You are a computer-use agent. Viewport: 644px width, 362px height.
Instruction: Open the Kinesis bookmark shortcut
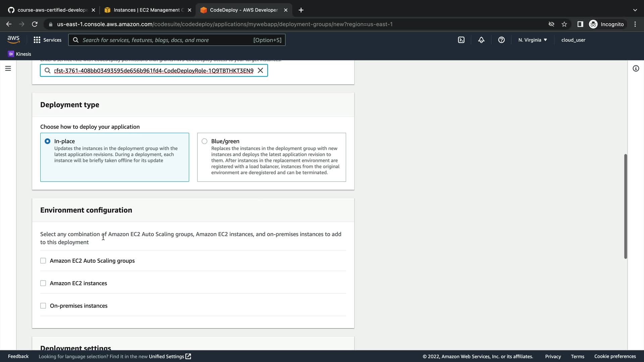pyautogui.click(x=19, y=54)
